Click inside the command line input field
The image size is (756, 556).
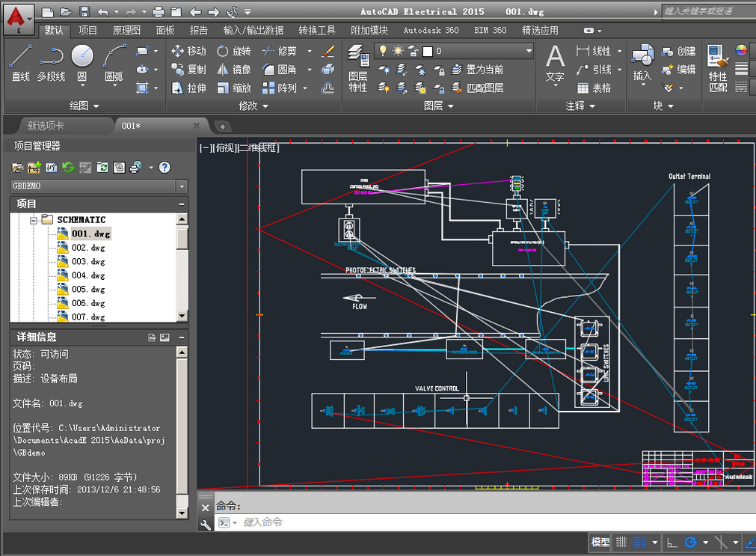(336, 522)
